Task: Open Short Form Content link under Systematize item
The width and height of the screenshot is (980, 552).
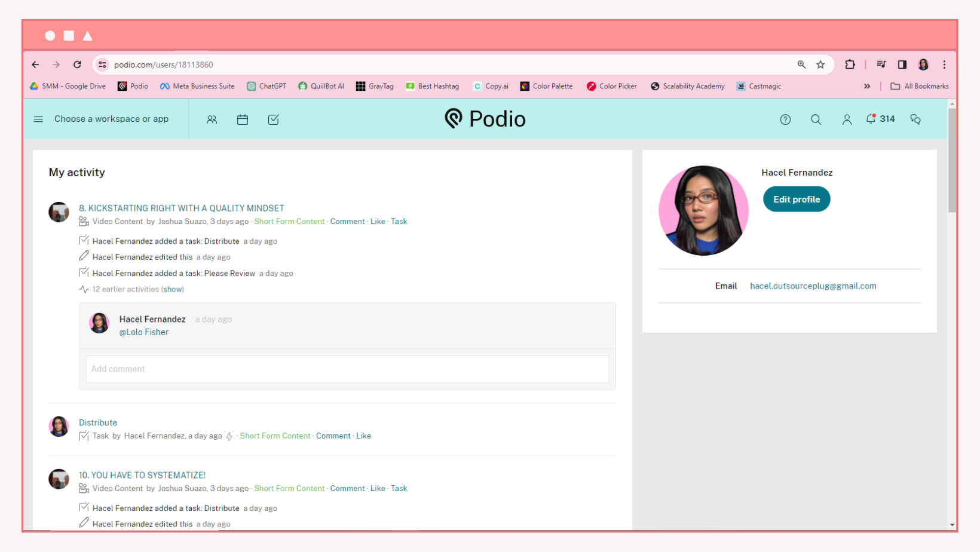Action: (289, 489)
